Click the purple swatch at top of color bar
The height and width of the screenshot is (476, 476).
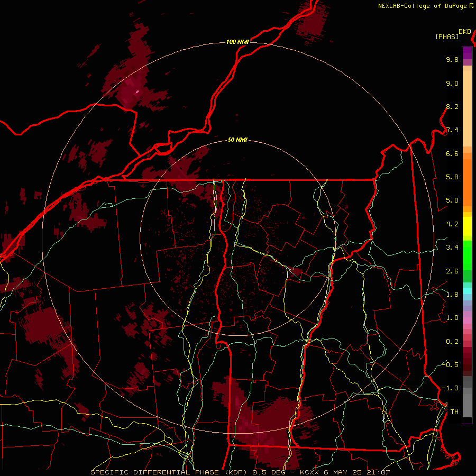tap(467, 53)
